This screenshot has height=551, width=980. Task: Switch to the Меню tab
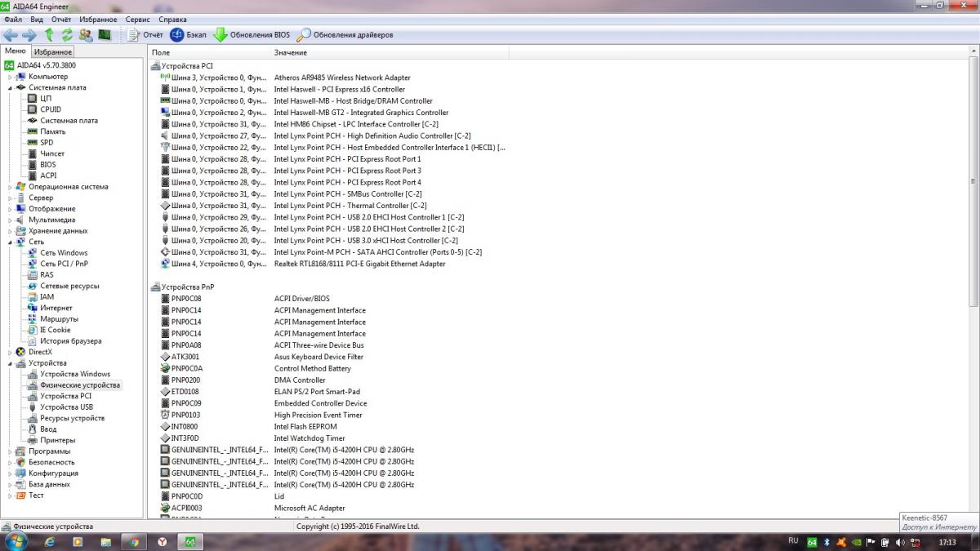16,51
